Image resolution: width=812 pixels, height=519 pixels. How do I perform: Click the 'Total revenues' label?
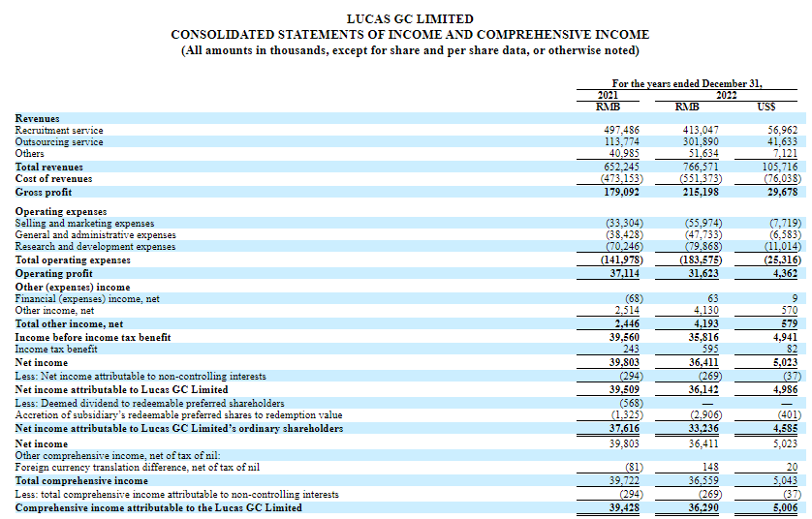(x=49, y=168)
